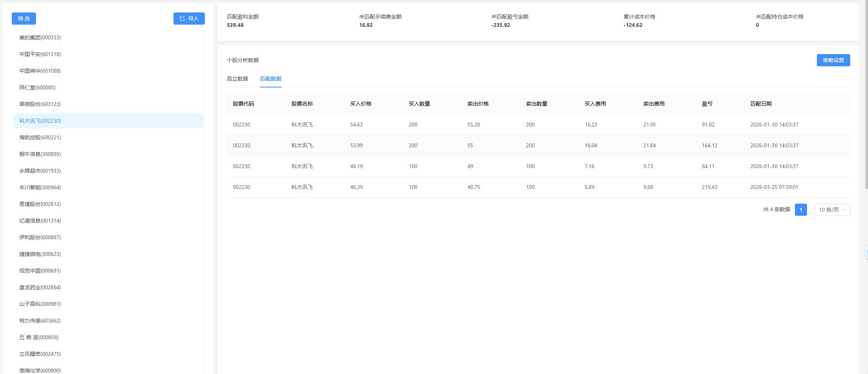Select 永辉超市(601933) from the sidebar

pos(40,171)
